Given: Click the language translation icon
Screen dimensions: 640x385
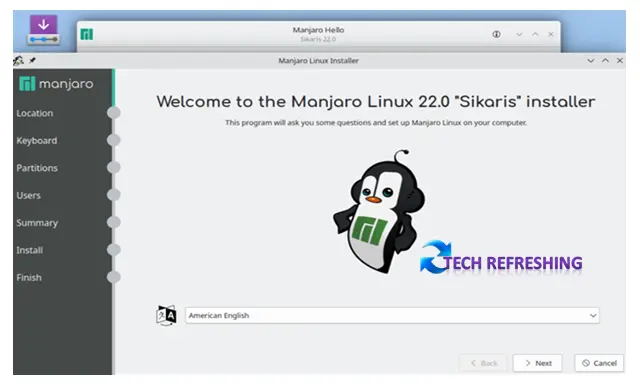Looking at the screenshot, I should click(166, 315).
